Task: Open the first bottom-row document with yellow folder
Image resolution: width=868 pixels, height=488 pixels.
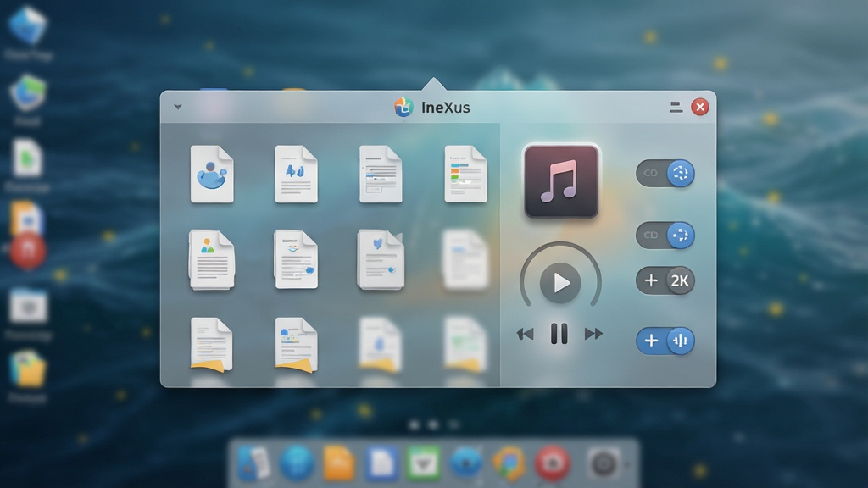Action: point(211,345)
